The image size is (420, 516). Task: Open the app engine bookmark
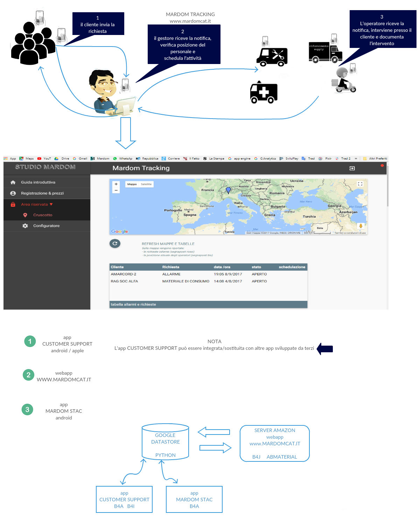point(239,158)
